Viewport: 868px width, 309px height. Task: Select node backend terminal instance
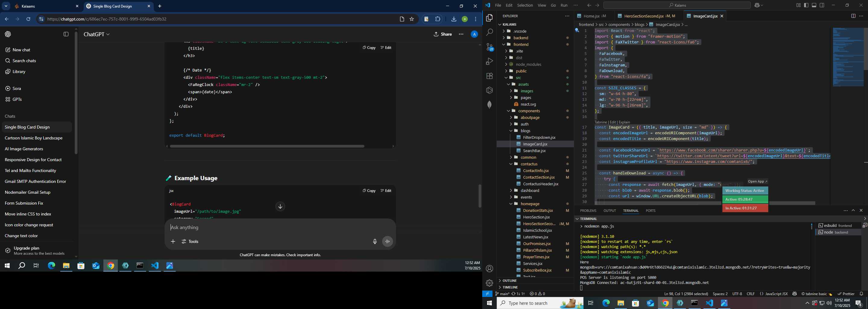838,232
